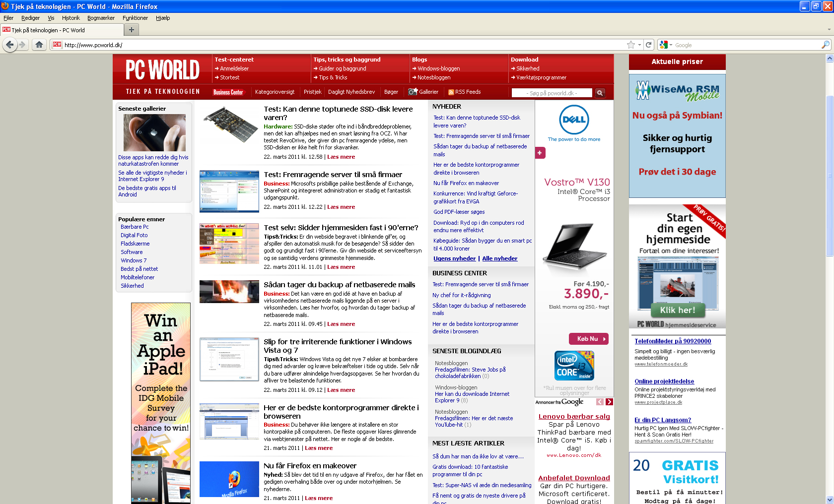
Task: Open the Anmeldelser link under Test-centeret
Action: pos(234,68)
